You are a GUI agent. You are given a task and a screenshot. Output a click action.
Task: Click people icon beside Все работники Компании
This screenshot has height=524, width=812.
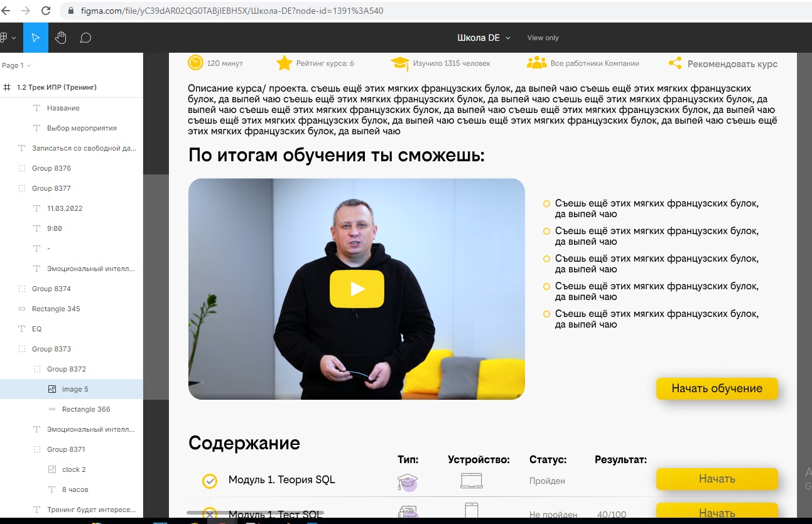537,63
